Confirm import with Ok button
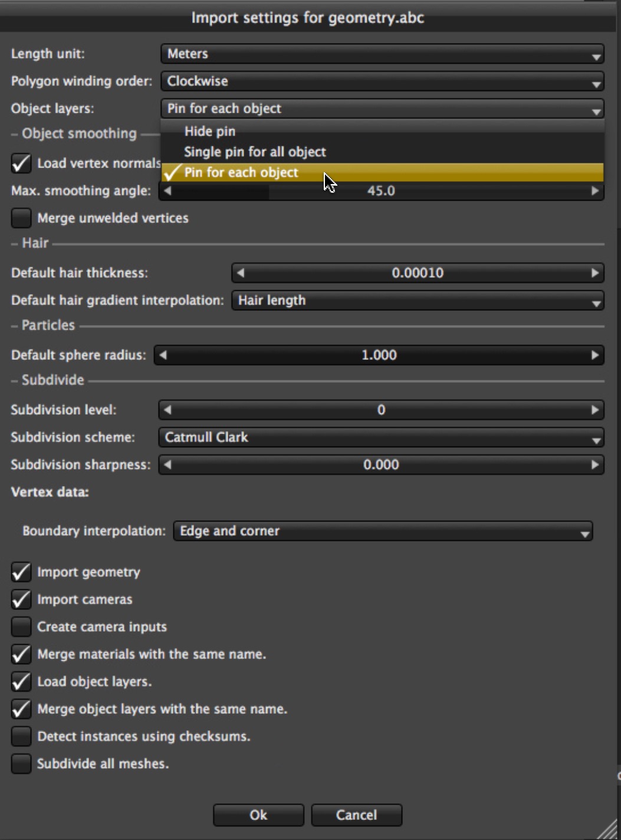The width and height of the screenshot is (621, 840). pos(258,815)
